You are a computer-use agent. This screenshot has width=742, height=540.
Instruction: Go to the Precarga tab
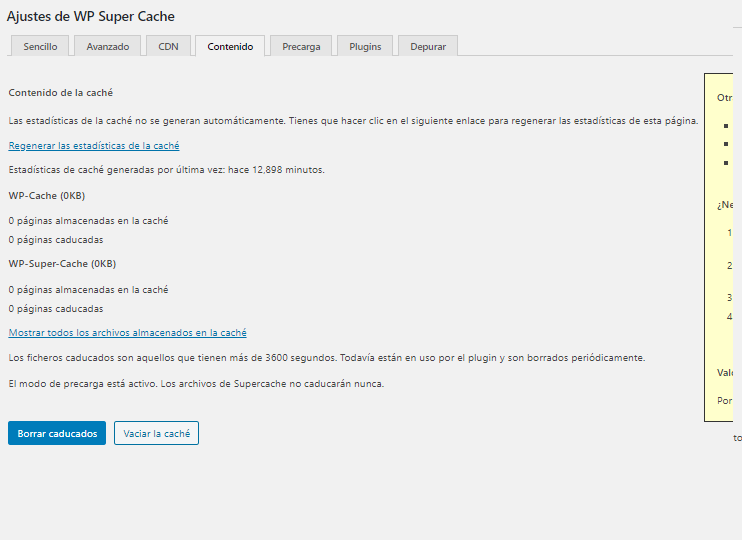click(301, 46)
